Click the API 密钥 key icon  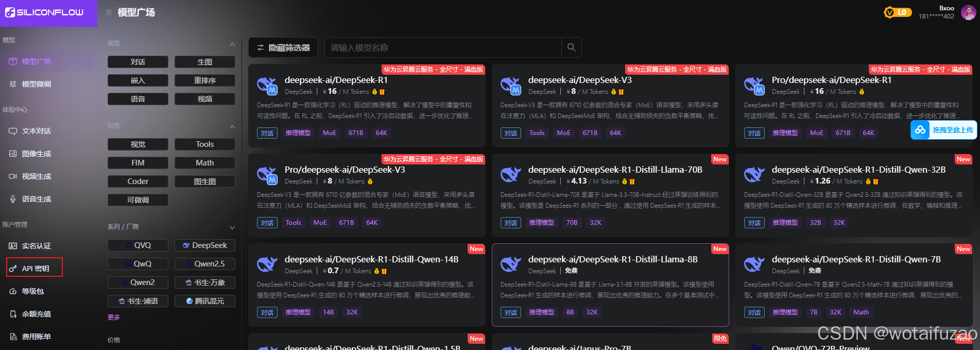coord(13,269)
